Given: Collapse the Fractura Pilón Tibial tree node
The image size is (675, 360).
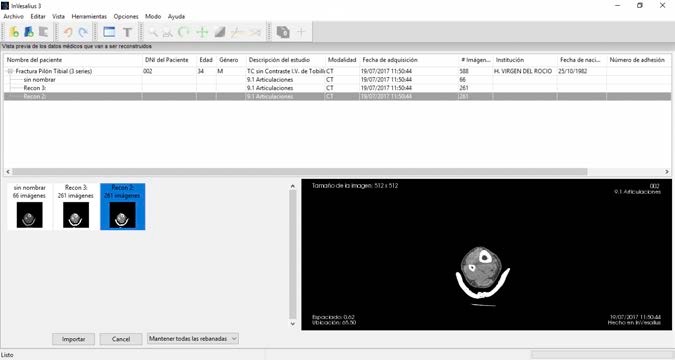Looking at the screenshot, I should tap(10, 71).
